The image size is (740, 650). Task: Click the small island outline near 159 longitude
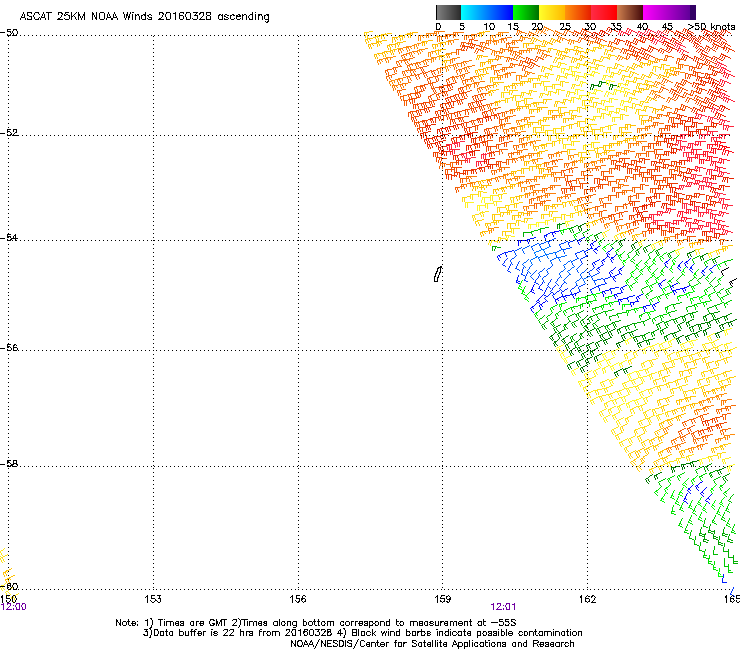tap(437, 274)
